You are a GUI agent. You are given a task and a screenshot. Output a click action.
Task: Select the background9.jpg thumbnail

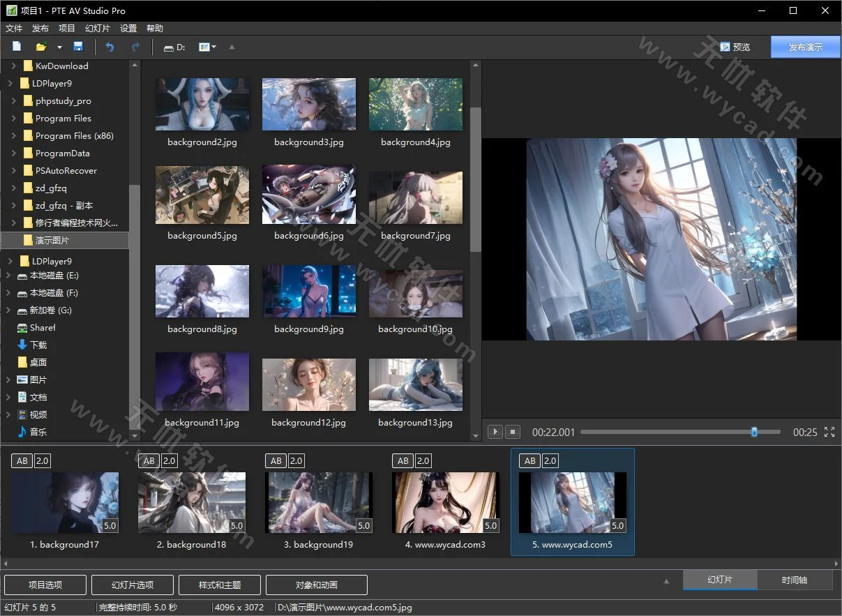tap(309, 291)
